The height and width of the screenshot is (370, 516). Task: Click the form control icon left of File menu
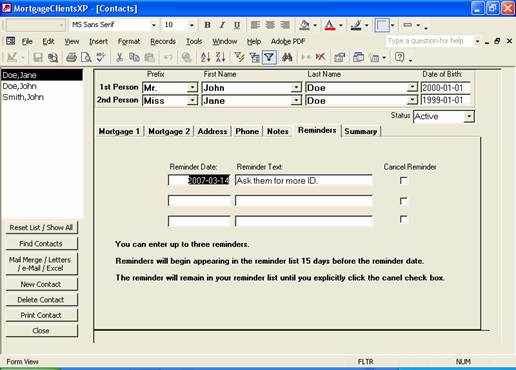(11, 41)
